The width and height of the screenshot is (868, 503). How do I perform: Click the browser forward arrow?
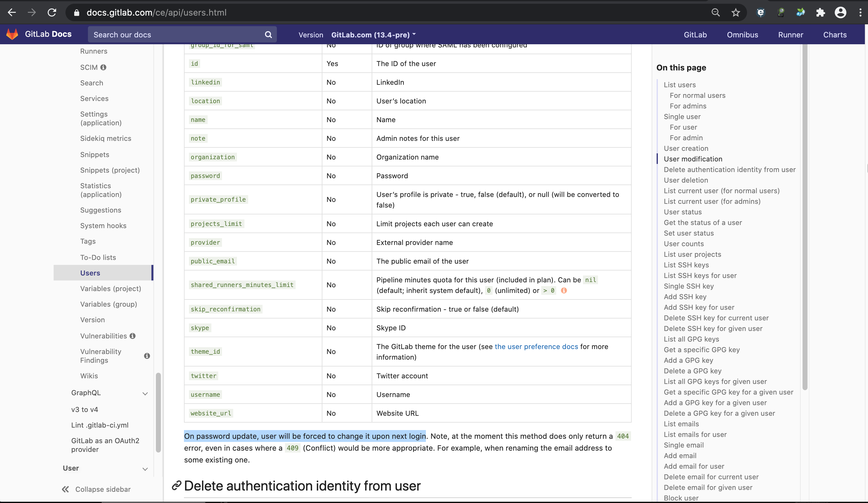pos(32,13)
